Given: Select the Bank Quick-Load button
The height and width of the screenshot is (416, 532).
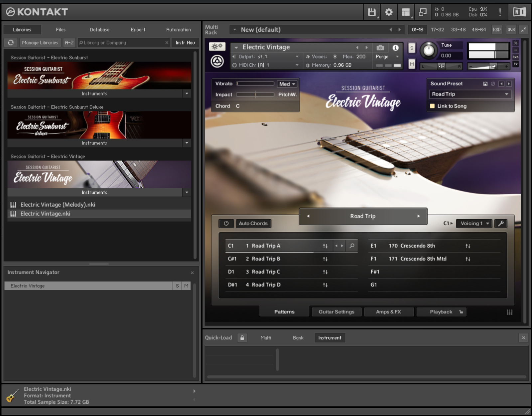Looking at the screenshot, I should tap(298, 338).
